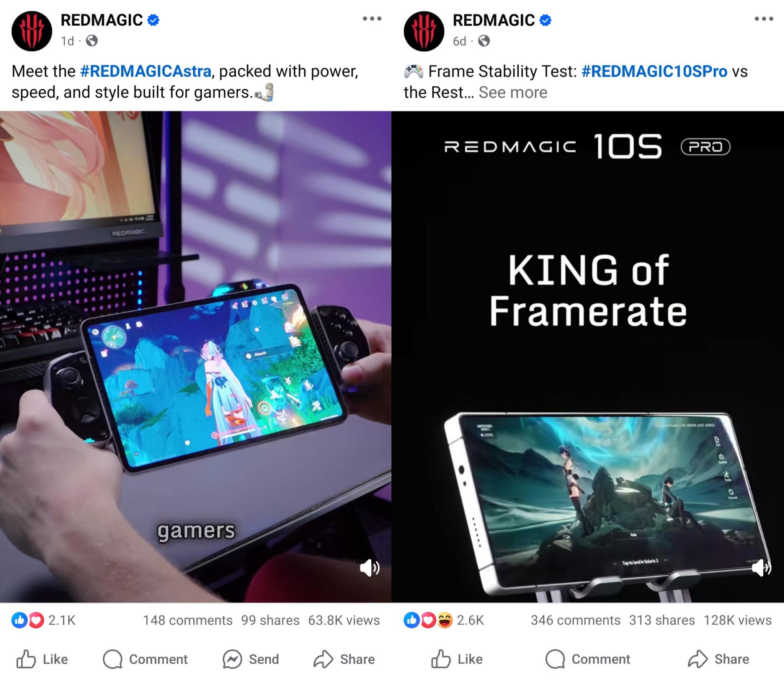Like the REDMAGIC Astra post
The image size is (784, 681).
click(42, 659)
